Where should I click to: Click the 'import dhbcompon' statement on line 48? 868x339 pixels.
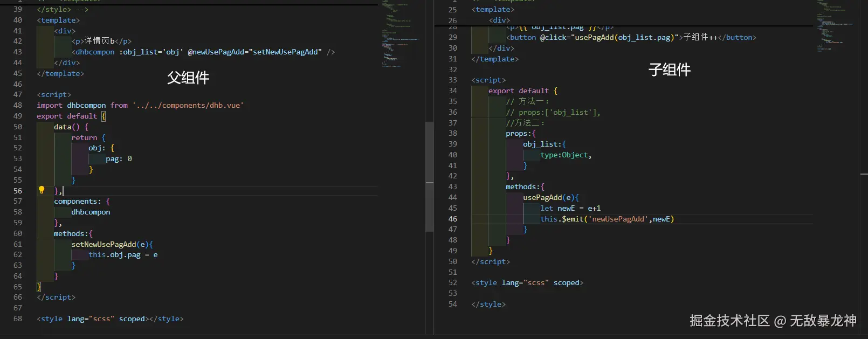point(71,105)
